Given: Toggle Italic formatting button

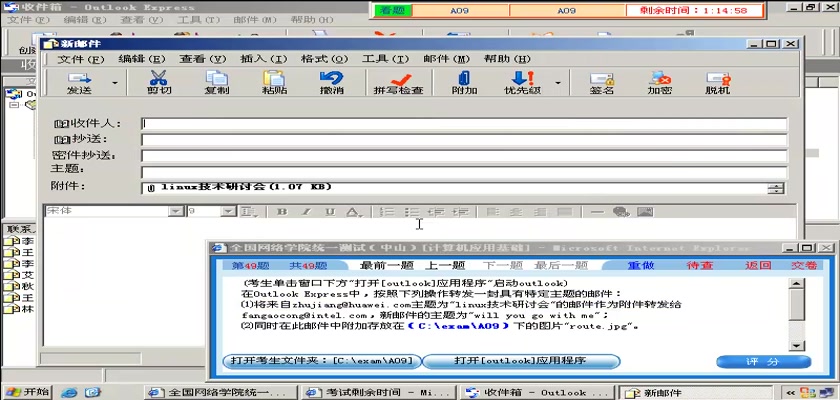Looking at the screenshot, I should pos(306,212).
